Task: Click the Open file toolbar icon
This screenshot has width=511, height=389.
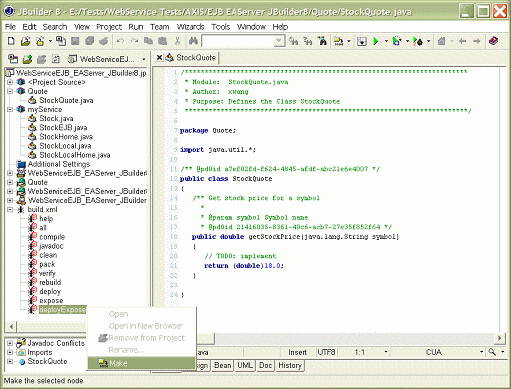Action: click(x=25, y=41)
